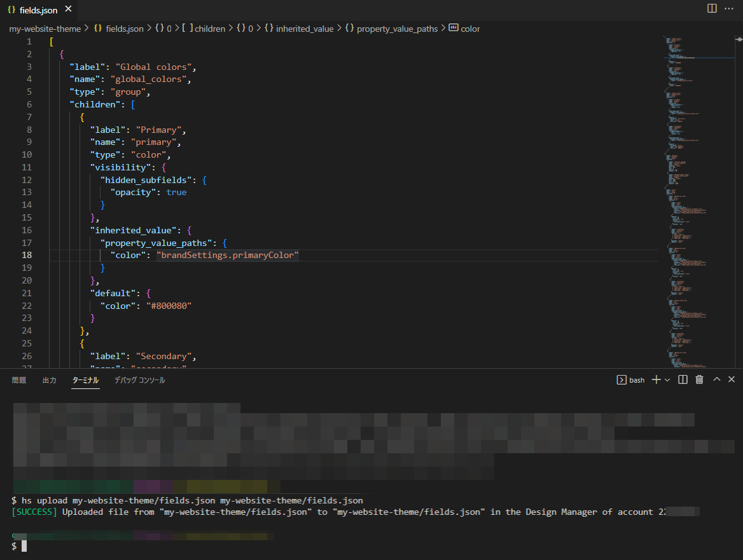Screen dimensions: 743x560
Task: Click the [SUCCESS] message in terminal
Action: (34, 512)
